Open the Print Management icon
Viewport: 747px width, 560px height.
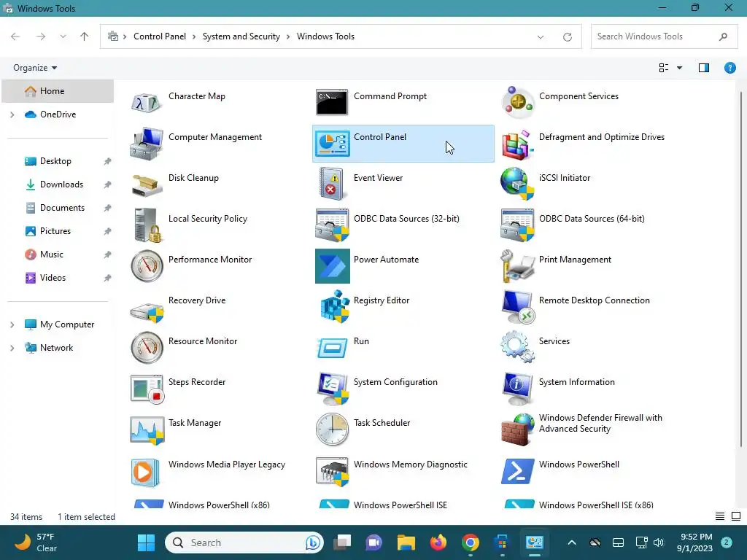[518, 265]
